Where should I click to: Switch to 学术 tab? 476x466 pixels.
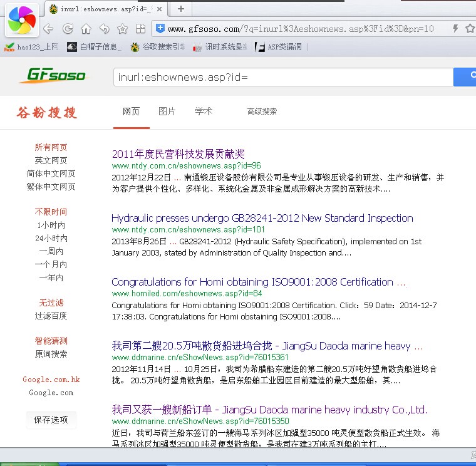tap(204, 111)
